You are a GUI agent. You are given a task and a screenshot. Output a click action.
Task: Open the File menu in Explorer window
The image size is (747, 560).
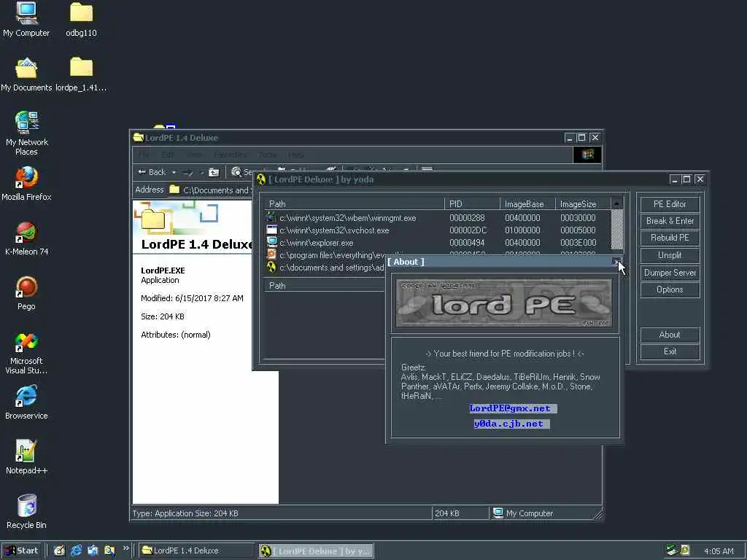click(x=144, y=155)
